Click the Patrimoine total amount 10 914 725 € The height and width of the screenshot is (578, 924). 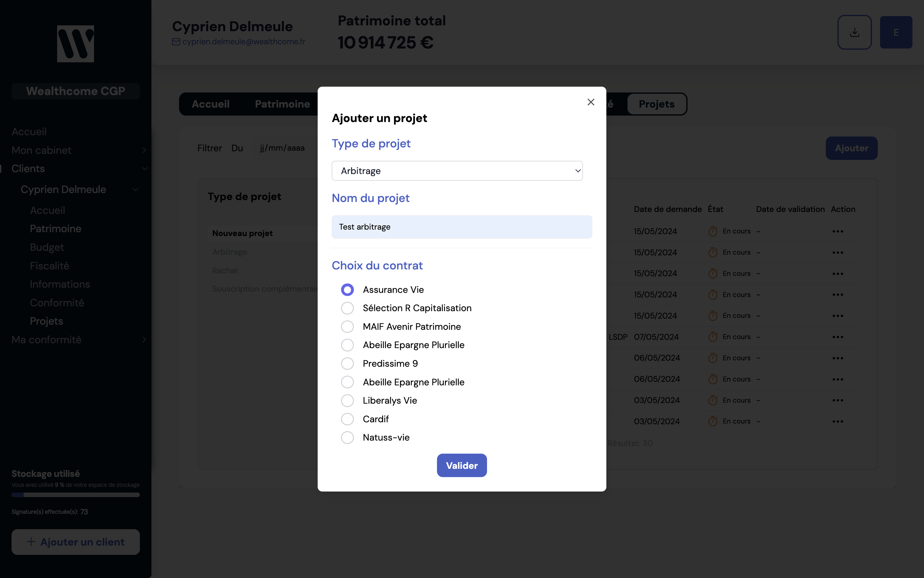pyautogui.click(x=386, y=42)
